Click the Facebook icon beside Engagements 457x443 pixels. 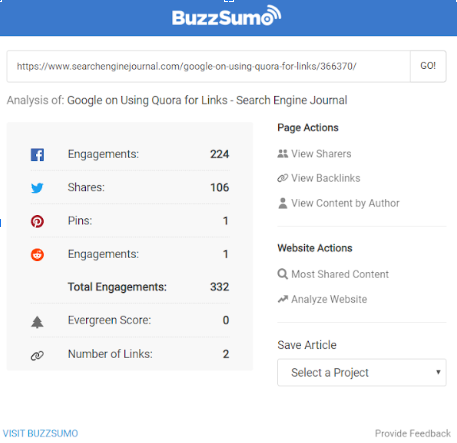pyautogui.click(x=37, y=155)
